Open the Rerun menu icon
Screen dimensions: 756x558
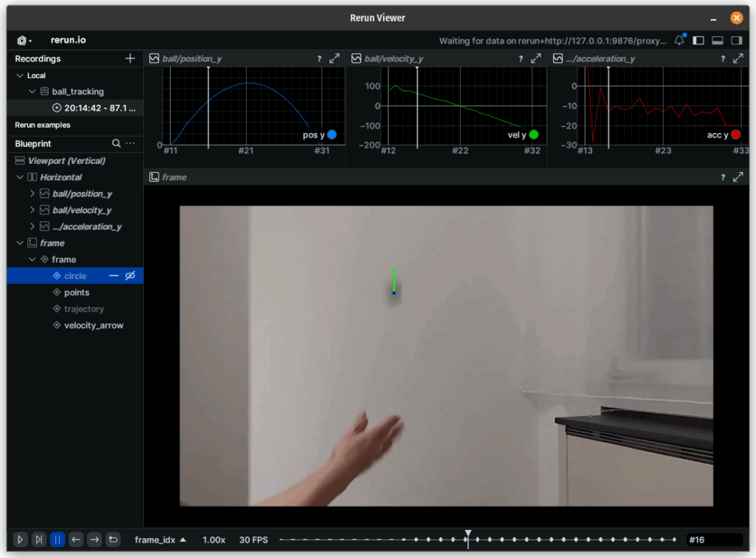pos(23,41)
